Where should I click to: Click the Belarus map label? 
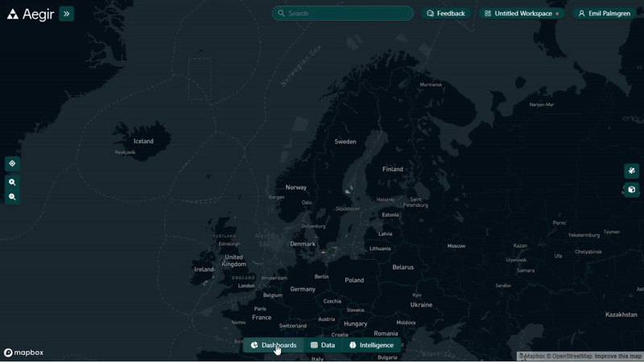(403, 267)
